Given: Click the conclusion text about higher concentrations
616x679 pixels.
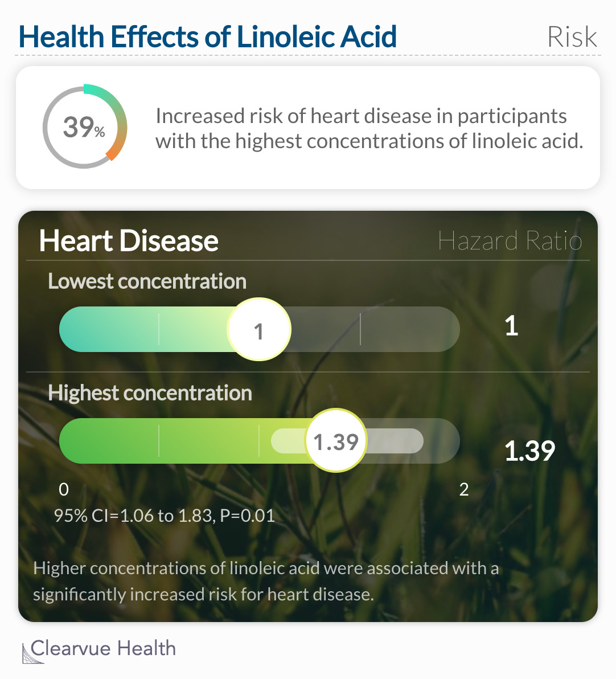Looking at the screenshot, I should tap(266, 581).
